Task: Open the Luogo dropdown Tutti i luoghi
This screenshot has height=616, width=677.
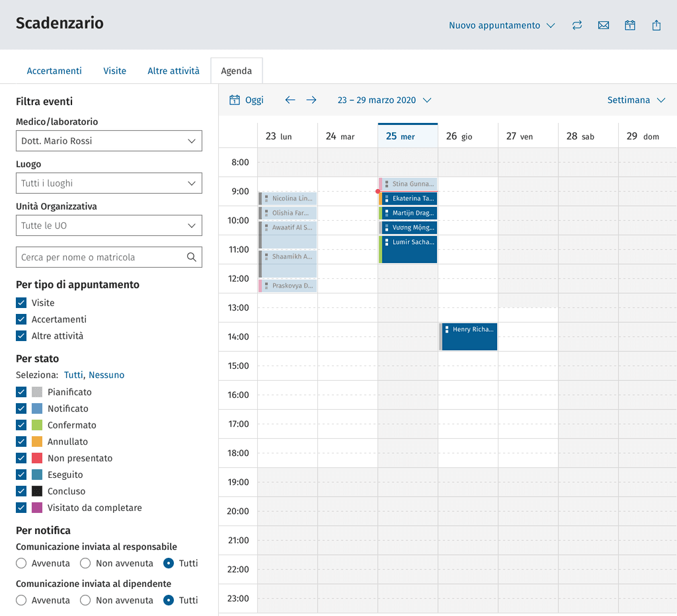Action: pyautogui.click(x=109, y=184)
